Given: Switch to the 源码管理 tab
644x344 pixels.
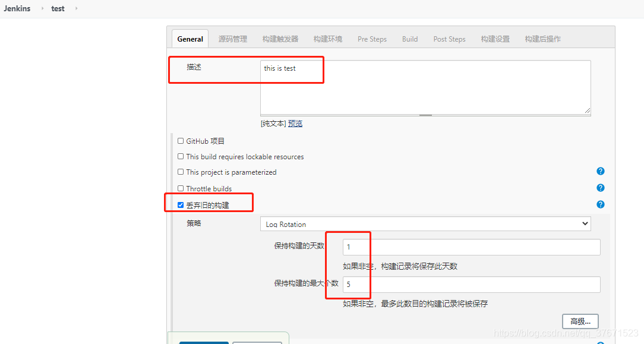Looking at the screenshot, I should pyautogui.click(x=233, y=39).
